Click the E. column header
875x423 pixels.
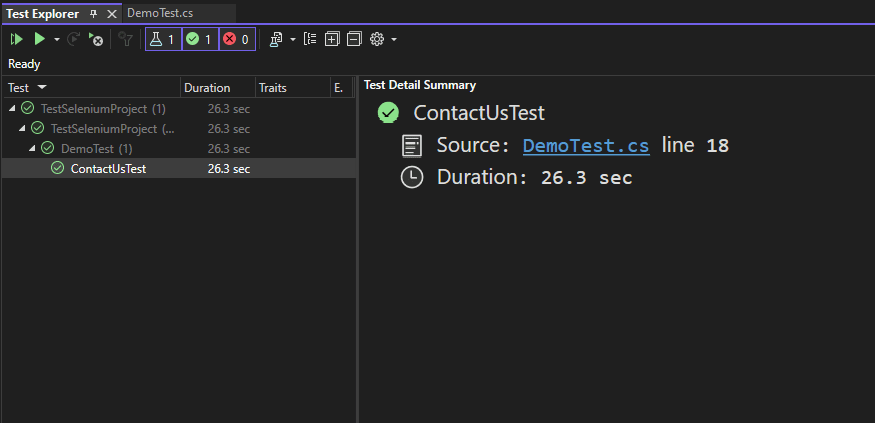[342, 88]
